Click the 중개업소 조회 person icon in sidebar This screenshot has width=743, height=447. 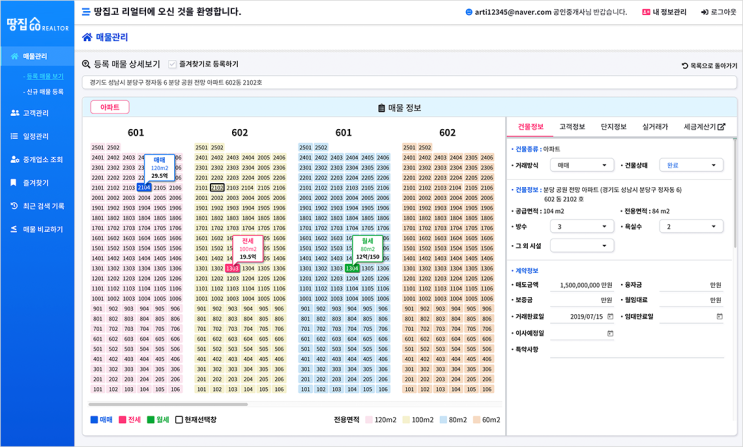click(15, 159)
